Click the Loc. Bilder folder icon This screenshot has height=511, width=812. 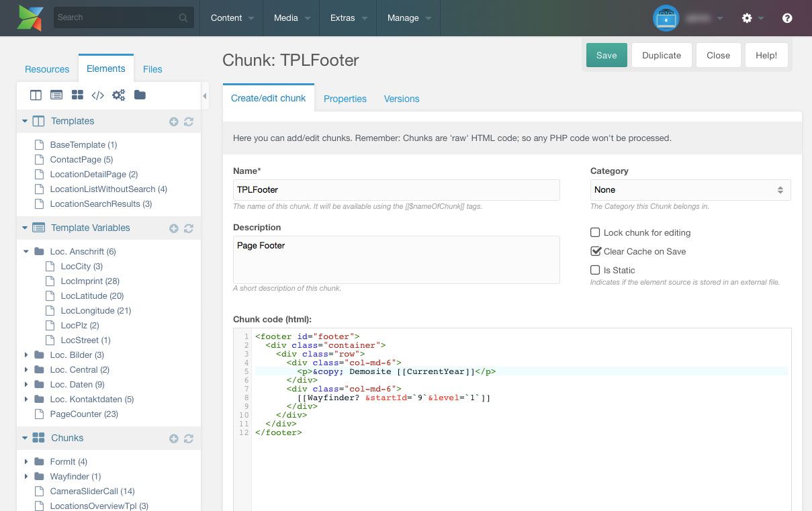click(39, 355)
